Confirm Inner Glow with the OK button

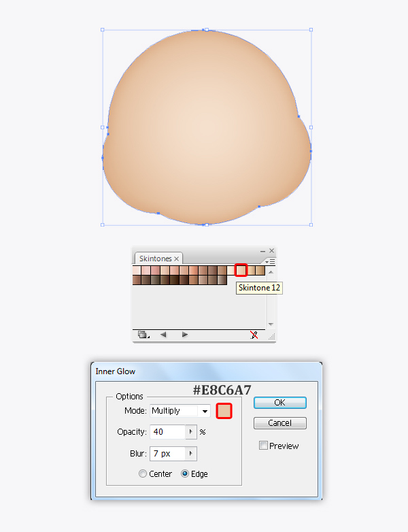tap(280, 403)
